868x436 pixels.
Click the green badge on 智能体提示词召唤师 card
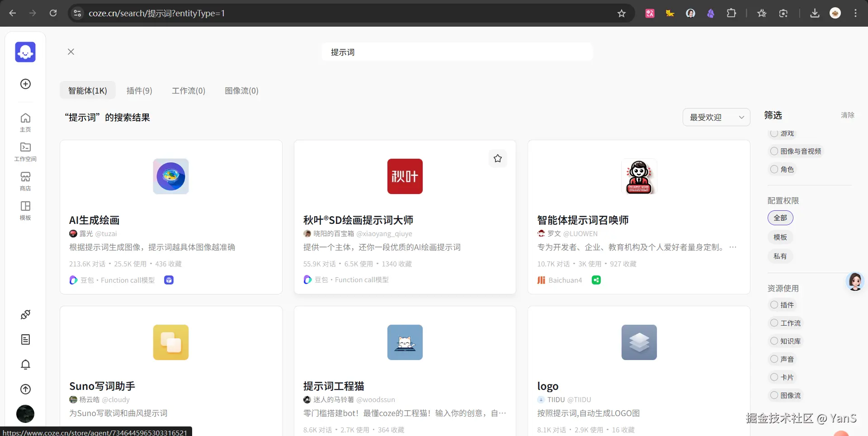(596, 280)
